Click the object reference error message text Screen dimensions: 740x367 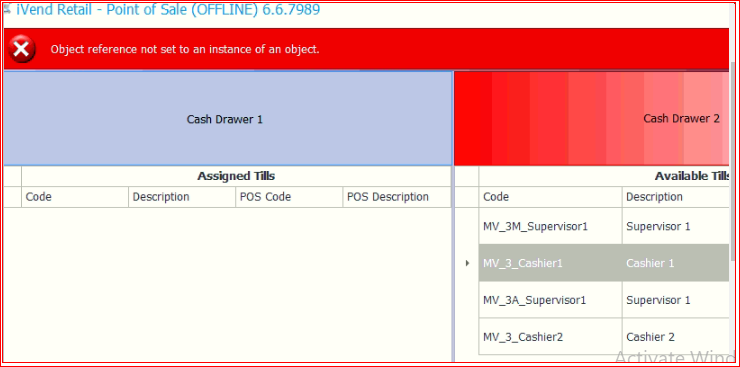pyautogui.click(x=185, y=49)
